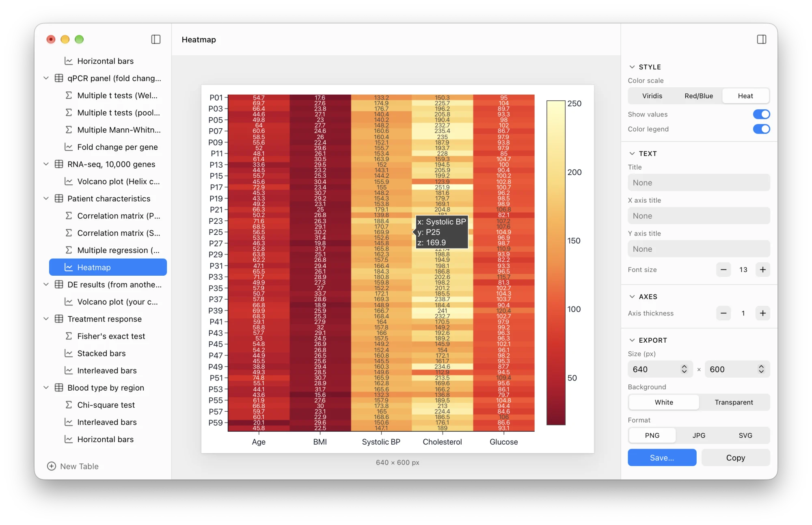Click the Patient characteristics table icon
This screenshot has width=812, height=525.
59,199
